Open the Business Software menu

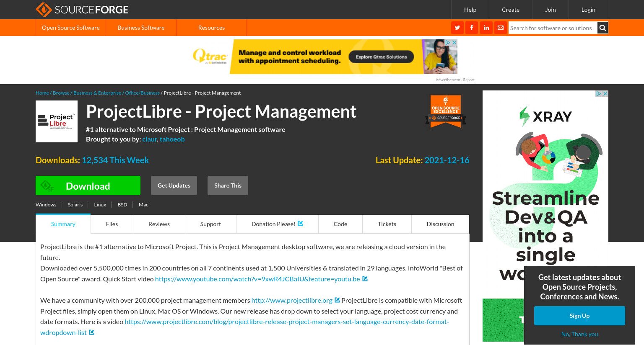141,28
